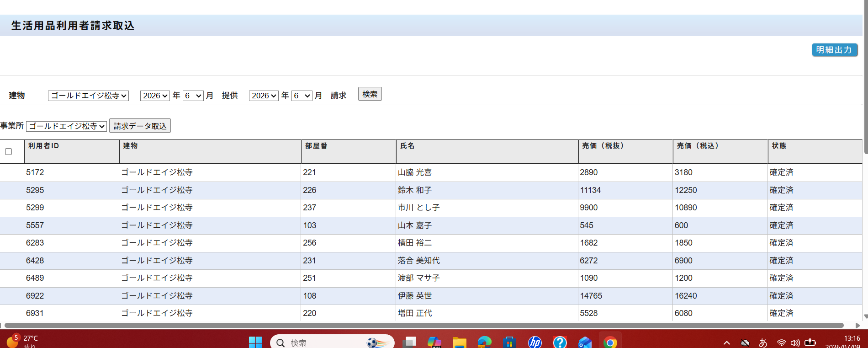The height and width of the screenshot is (348, 868).
Task: Open the HP app in taskbar
Action: coord(535,342)
